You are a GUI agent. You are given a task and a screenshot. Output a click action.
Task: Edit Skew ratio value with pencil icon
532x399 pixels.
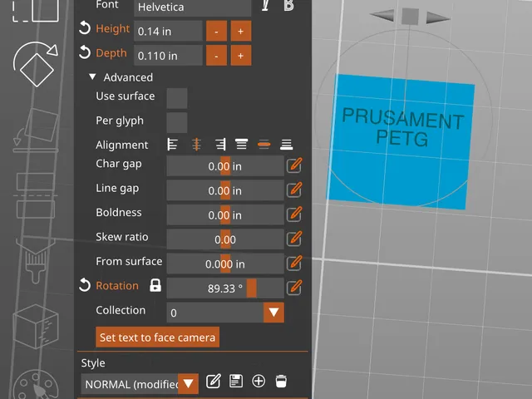point(294,239)
